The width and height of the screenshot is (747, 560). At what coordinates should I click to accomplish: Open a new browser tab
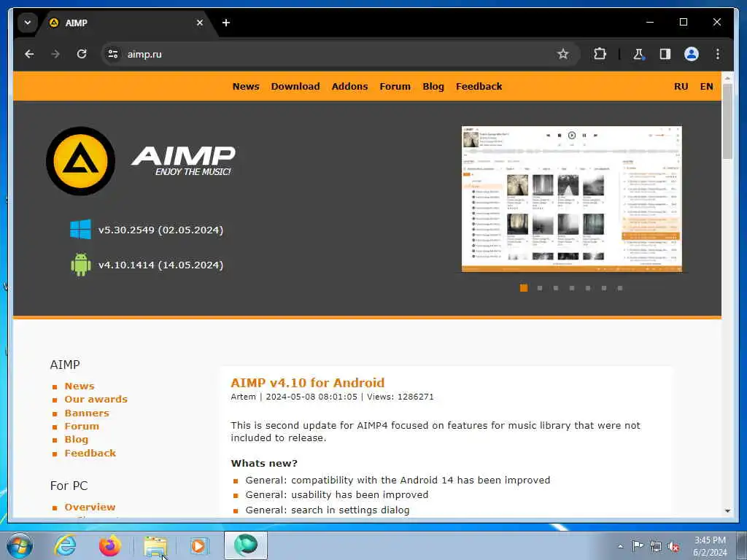click(226, 23)
